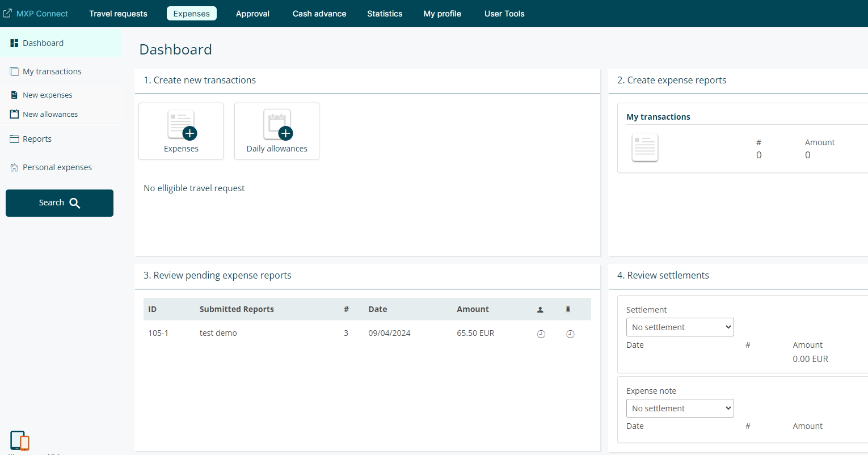Open report 105-1 test demo row
868x455 pixels.
coord(218,334)
